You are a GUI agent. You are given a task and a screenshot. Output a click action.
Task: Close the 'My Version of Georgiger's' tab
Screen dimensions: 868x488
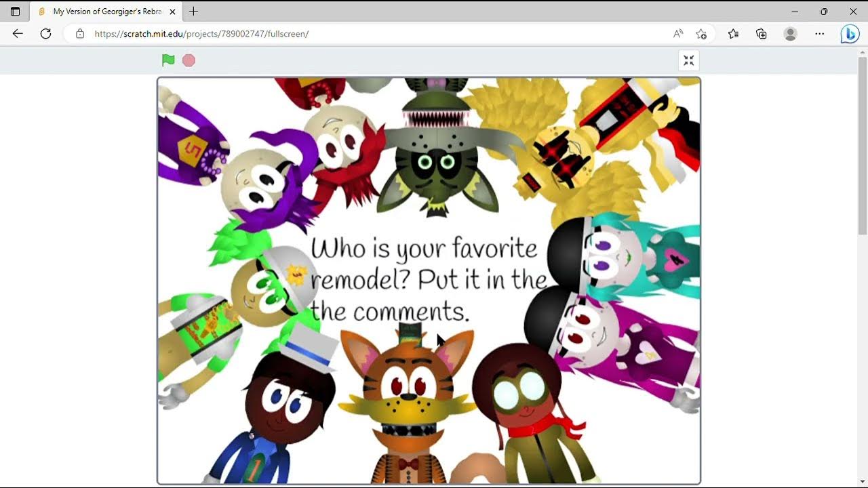point(172,12)
